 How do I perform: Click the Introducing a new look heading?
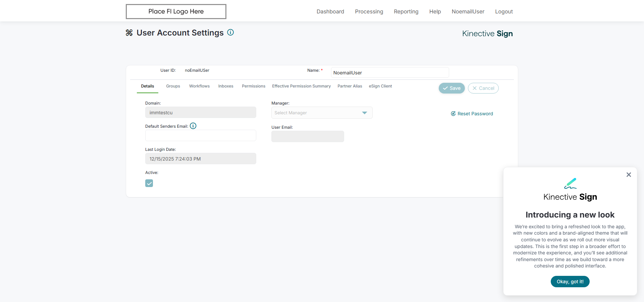[x=570, y=215]
